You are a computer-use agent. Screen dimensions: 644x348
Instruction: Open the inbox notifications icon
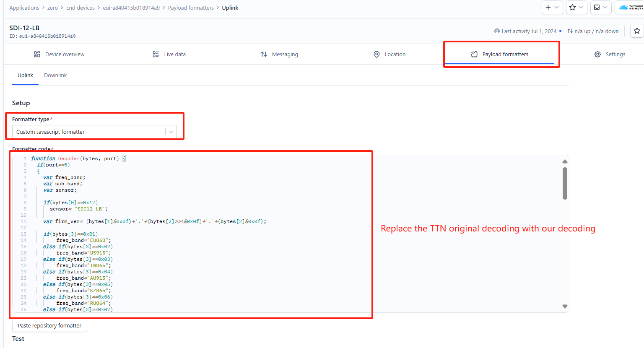597,7
